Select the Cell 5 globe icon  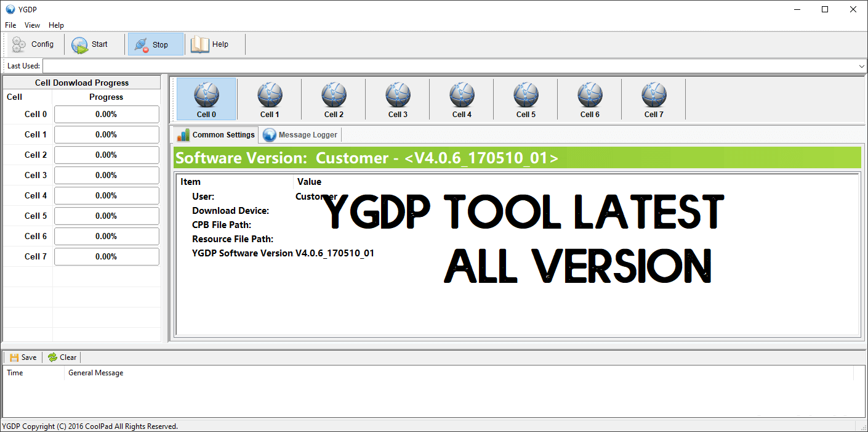pyautogui.click(x=526, y=99)
